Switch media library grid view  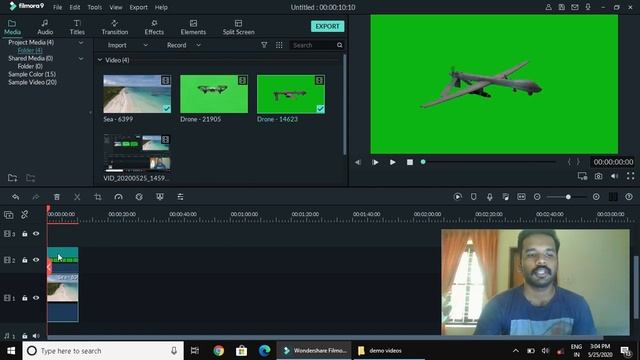coord(279,45)
